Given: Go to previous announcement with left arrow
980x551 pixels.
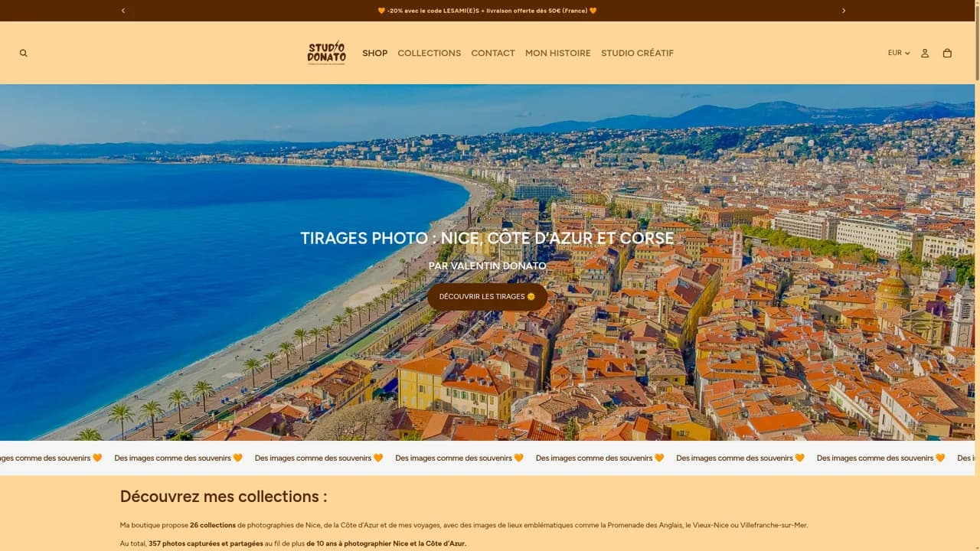Looking at the screenshot, I should click(x=123, y=11).
